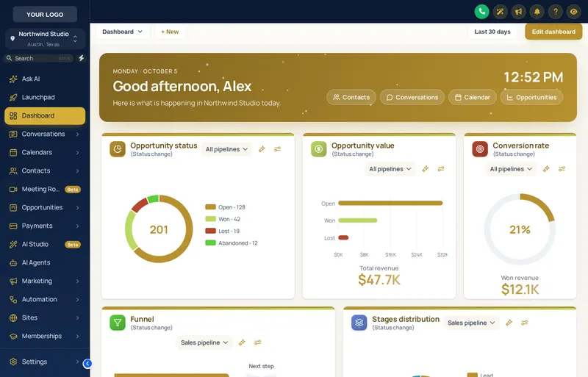
Task: Click the Open - 128 legend color swatch
Action: [210, 207]
